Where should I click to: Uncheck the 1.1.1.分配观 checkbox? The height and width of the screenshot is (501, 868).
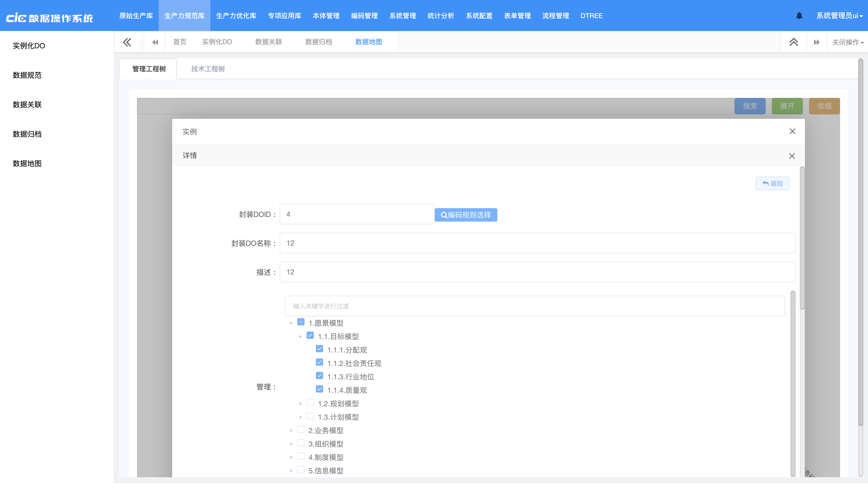click(x=319, y=349)
